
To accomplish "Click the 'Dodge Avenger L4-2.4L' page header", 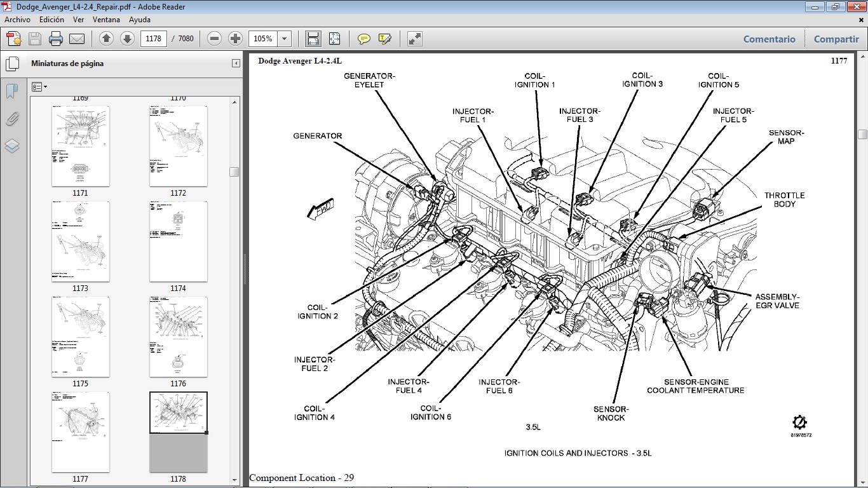I will click(x=300, y=61).
